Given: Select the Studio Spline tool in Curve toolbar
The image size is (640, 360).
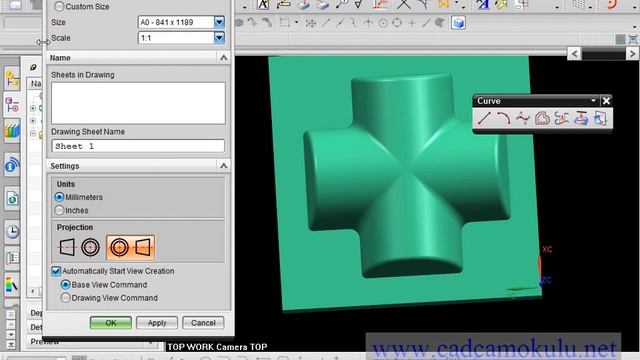Looking at the screenshot, I should (x=522, y=119).
